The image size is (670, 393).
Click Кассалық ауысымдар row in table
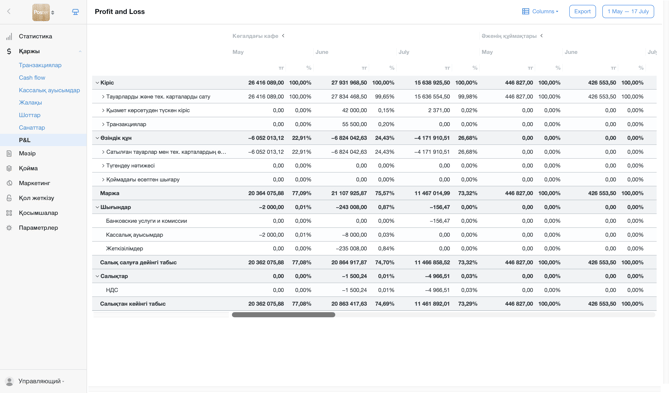(x=134, y=235)
